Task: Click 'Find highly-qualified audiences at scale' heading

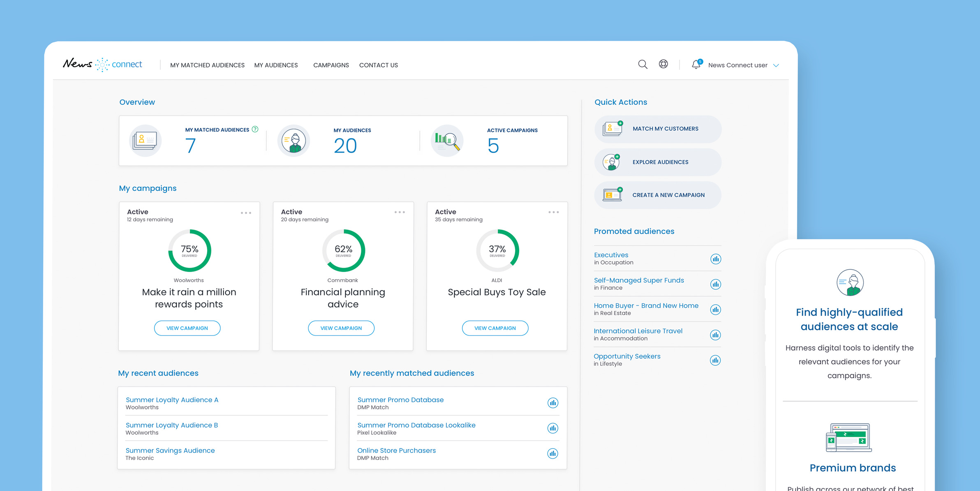Action: tap(849, 319)
